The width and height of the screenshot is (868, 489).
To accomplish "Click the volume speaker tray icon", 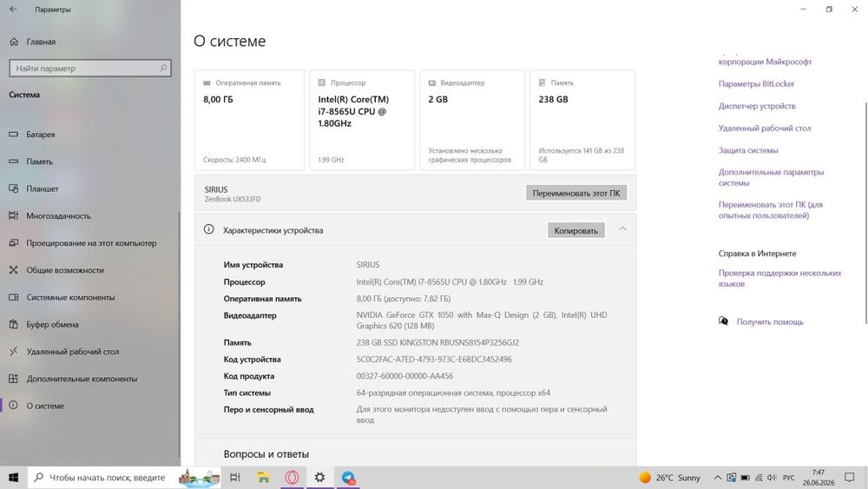I will [x=771, y=478].
